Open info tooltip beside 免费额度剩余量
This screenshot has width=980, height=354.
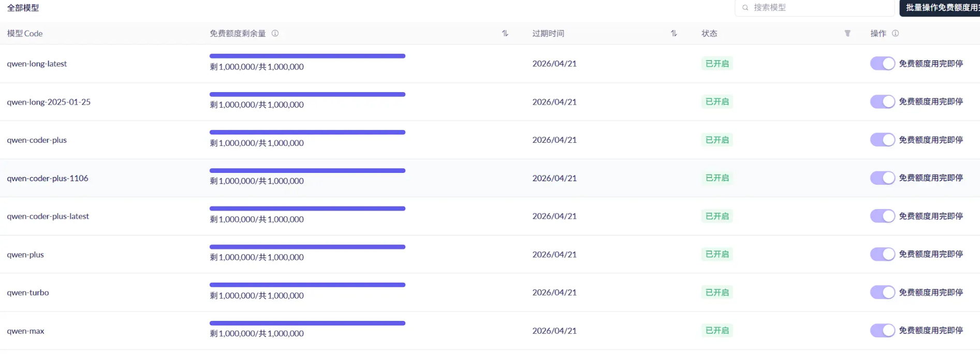click(x=275, y=33)
